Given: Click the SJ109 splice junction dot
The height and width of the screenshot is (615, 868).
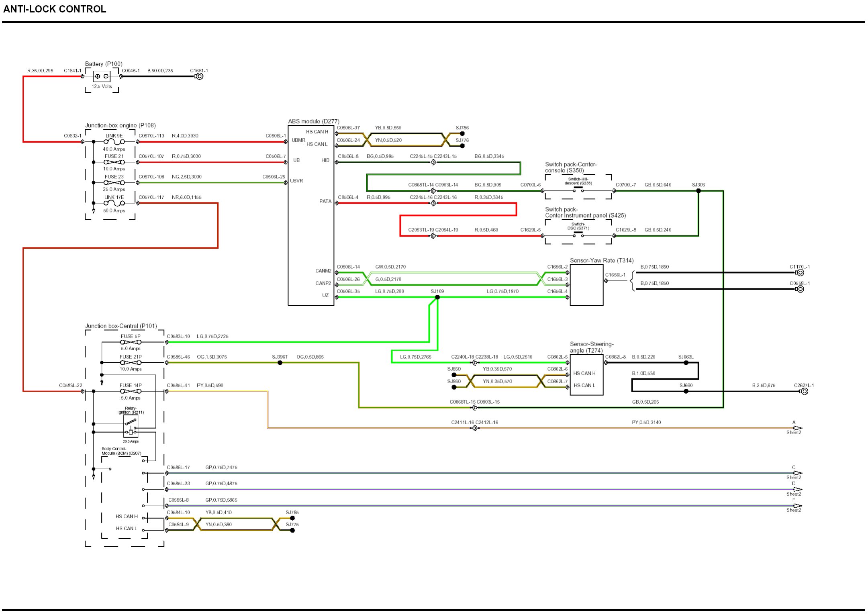Looking at the screenshot, I should [437, 297].
